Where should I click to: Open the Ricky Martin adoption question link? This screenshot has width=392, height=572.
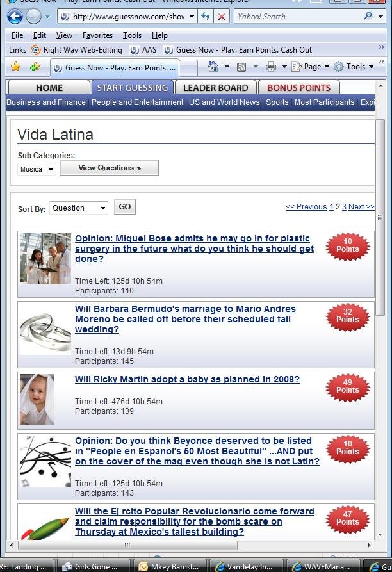coord(187,379)
